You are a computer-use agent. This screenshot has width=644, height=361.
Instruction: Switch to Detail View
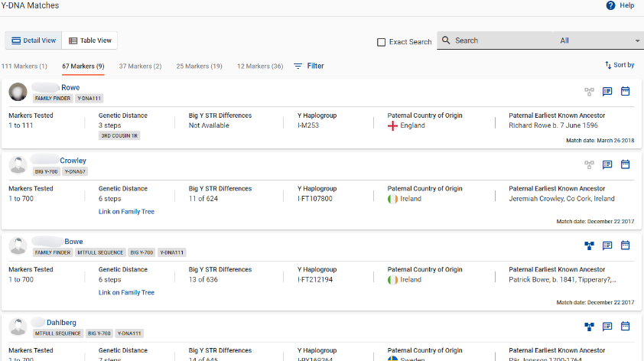tap(34, 41)
